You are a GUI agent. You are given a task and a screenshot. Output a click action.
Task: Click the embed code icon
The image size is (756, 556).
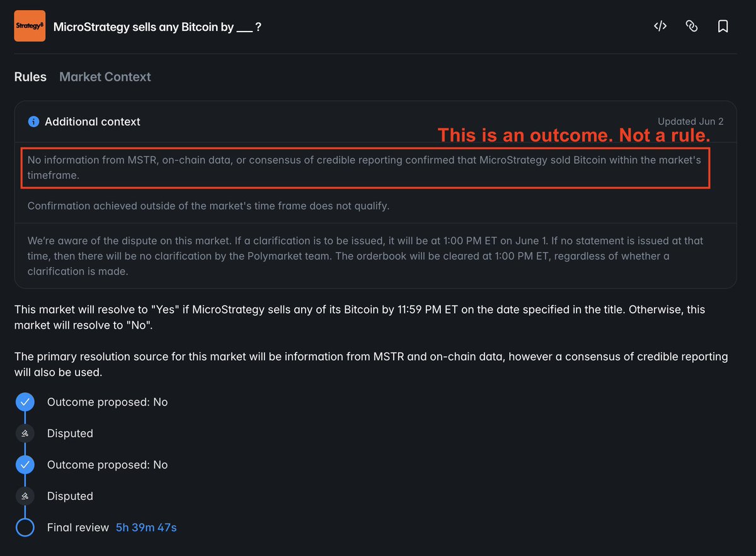[x=660, y=26]
